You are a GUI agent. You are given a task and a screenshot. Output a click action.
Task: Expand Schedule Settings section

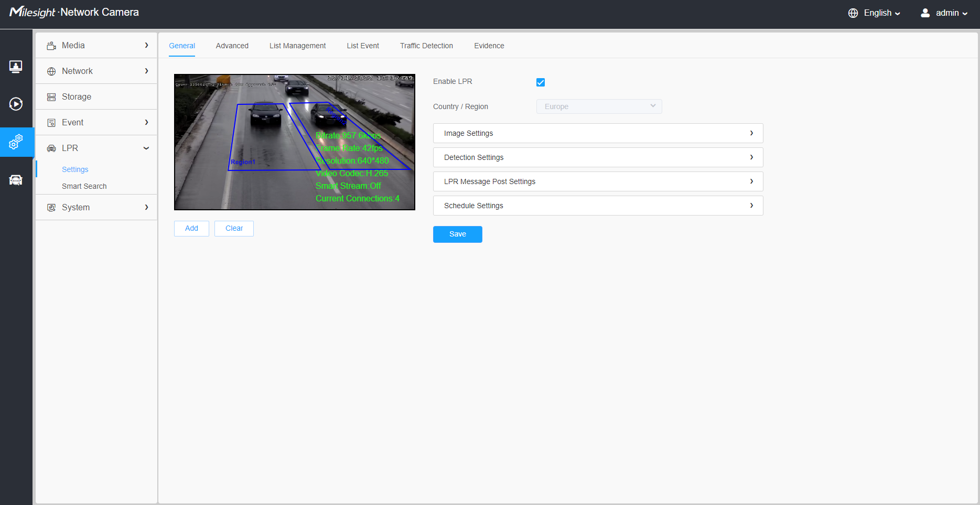[598, 206]
